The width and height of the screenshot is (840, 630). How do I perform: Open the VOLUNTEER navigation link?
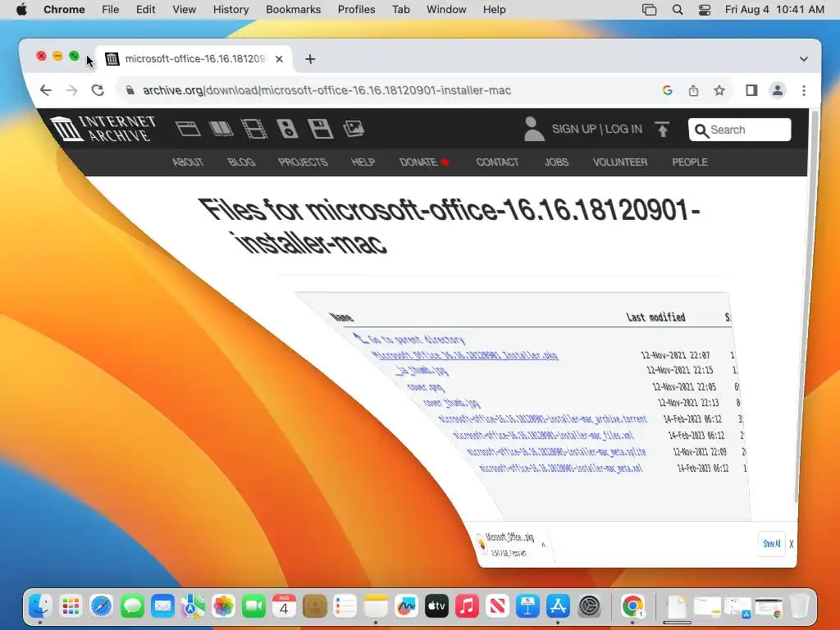620,162
